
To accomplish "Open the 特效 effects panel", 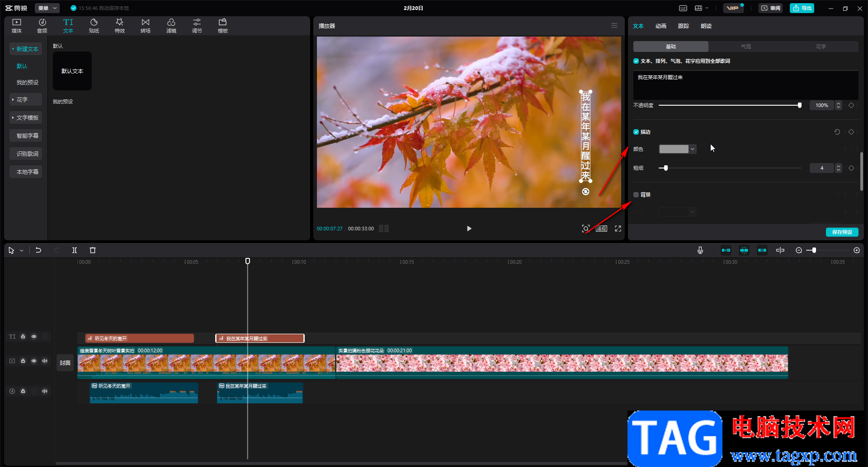I will (x=119, y=26).
